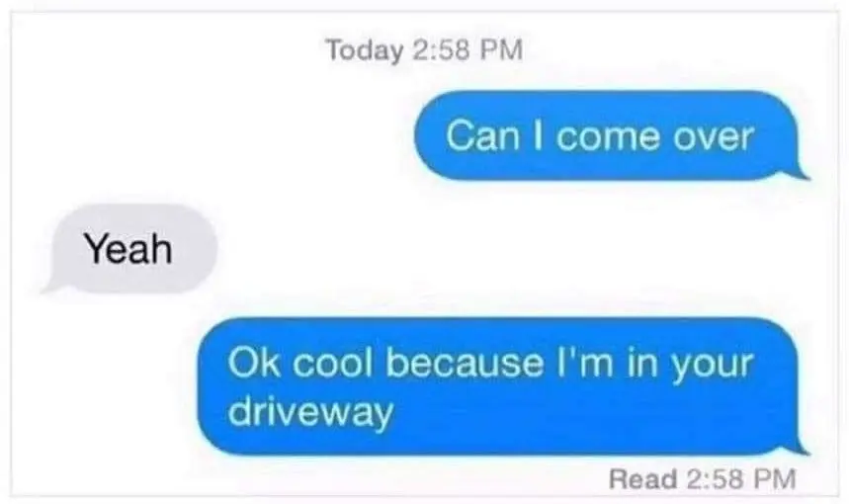Image resolution: width=849 pixels, height=504 pixels.
Task: Click the word 'Can' in the first sent message
Action: (483, 135)
